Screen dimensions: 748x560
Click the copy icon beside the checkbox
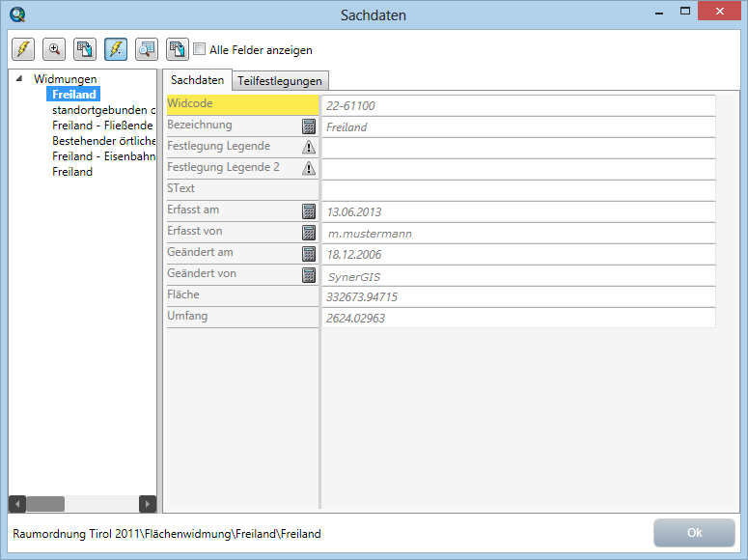(178, 49)
